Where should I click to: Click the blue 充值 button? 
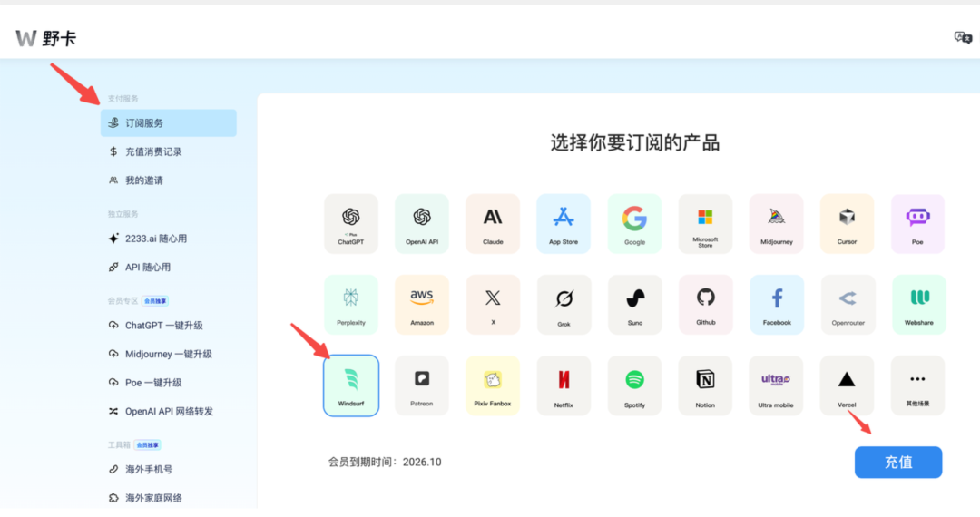(x=898, y=462)
